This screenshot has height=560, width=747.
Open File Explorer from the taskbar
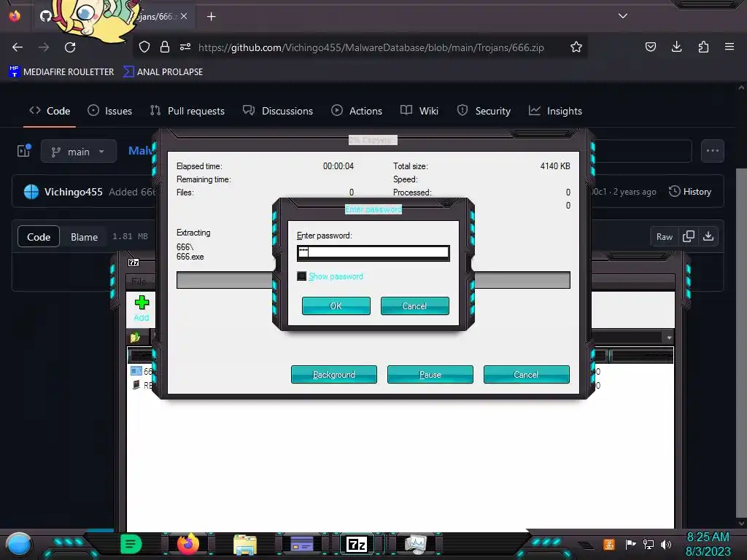(x=245, y=545)
